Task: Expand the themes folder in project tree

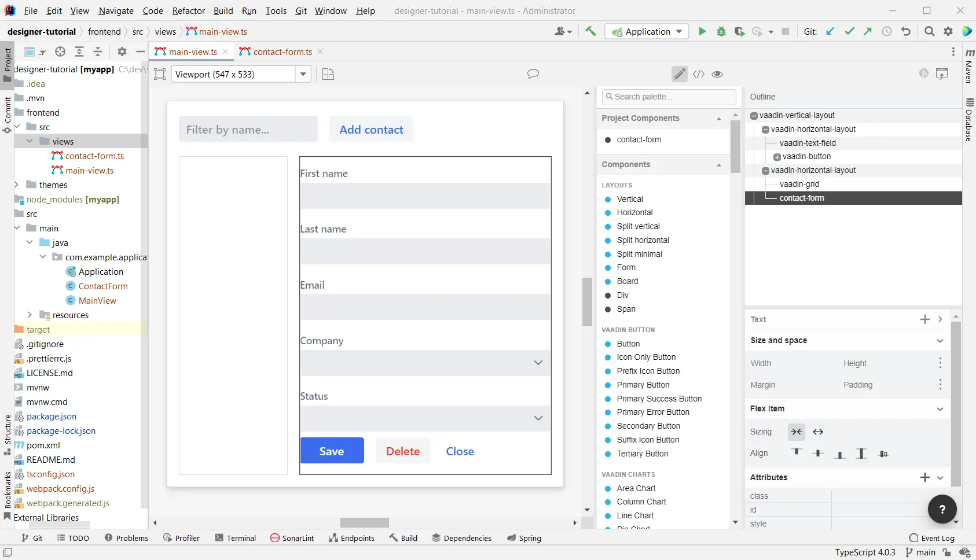Action: [x=17, y=185]
